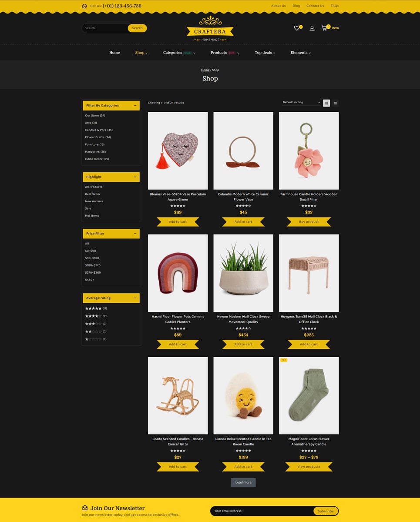Click the WhatsApp phone icon
Screen dimensions: 420x522
pos(84,6)
